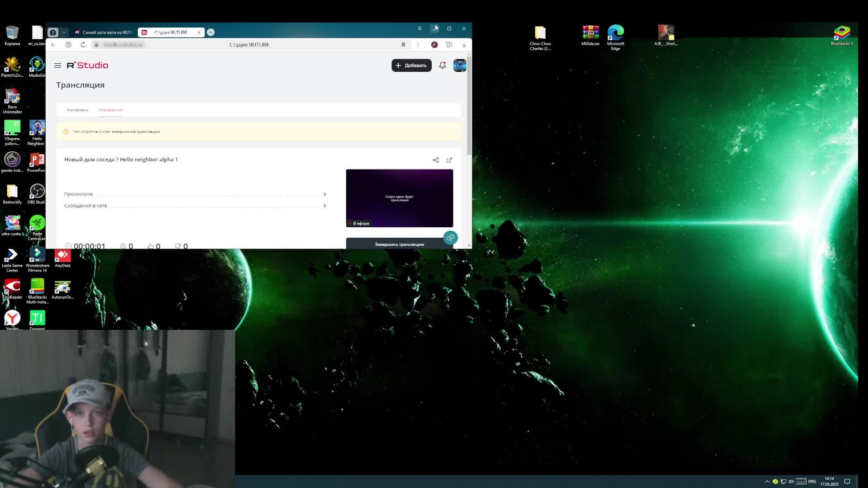Open the notifications bell
Viewport: 868px width, 488px height.
[443, 66]
